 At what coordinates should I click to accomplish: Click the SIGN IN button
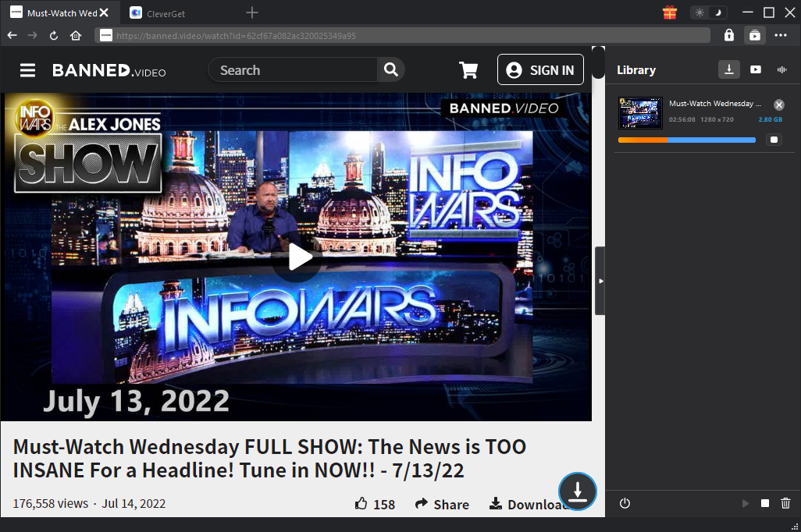click(x=540, y=70)
